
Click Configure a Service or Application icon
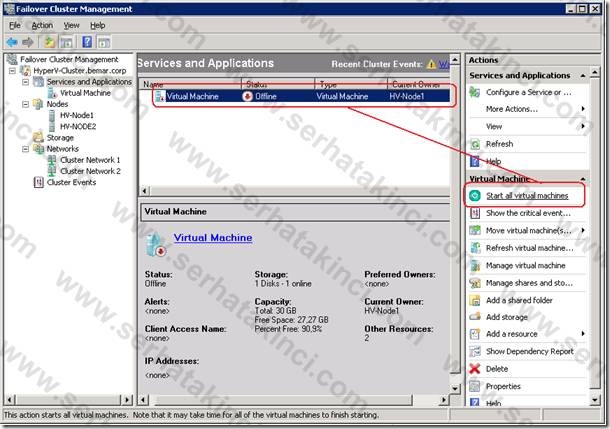[x=475, y=92]
